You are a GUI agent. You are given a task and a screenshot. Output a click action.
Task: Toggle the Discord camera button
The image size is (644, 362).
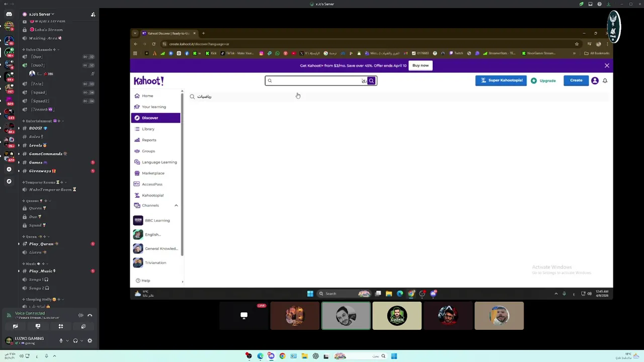click(x=15, y=326)
